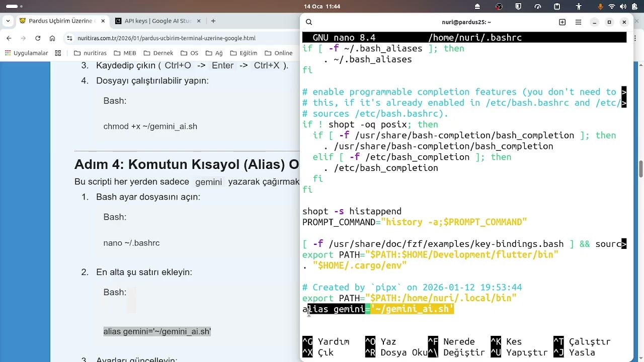Reload the browser page
The height and width of the screenshot is (362, 644).
click(38, 38)
